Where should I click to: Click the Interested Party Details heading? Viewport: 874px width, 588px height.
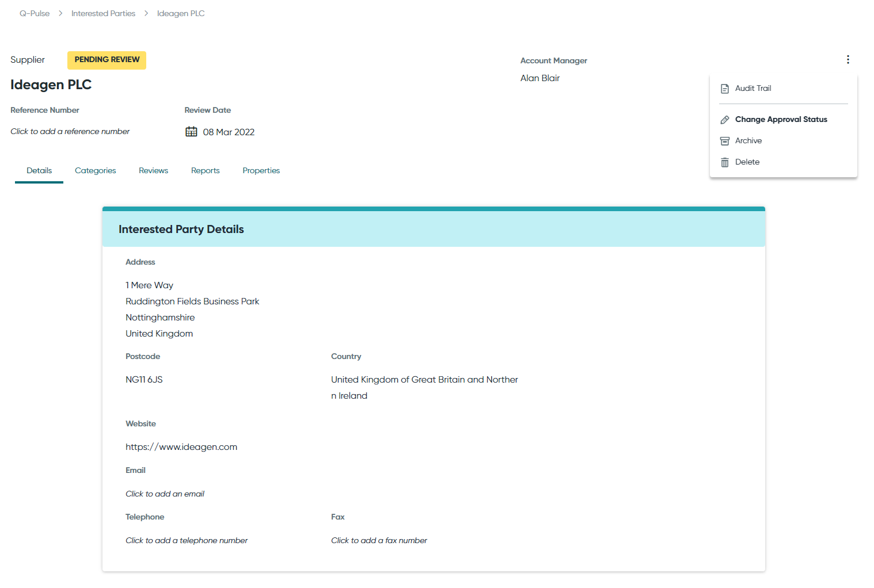[181, 230]
